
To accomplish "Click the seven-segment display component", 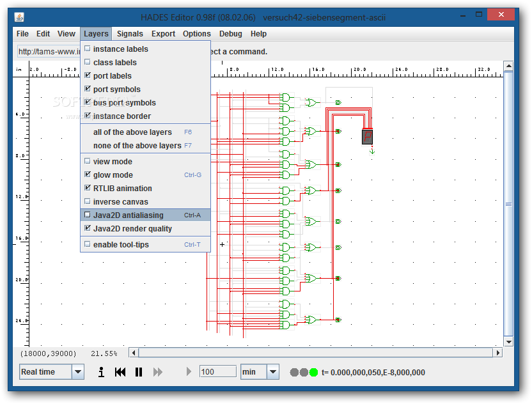I will 367,137.
